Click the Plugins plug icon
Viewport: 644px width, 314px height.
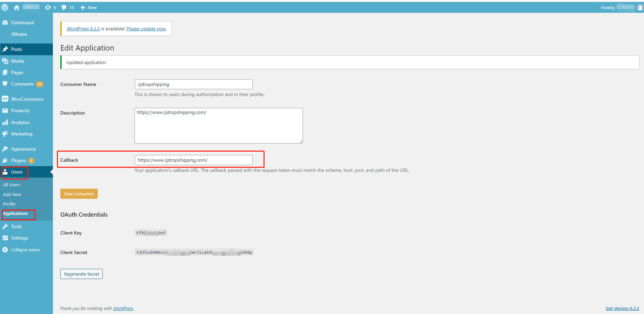(x=5, y=160)
